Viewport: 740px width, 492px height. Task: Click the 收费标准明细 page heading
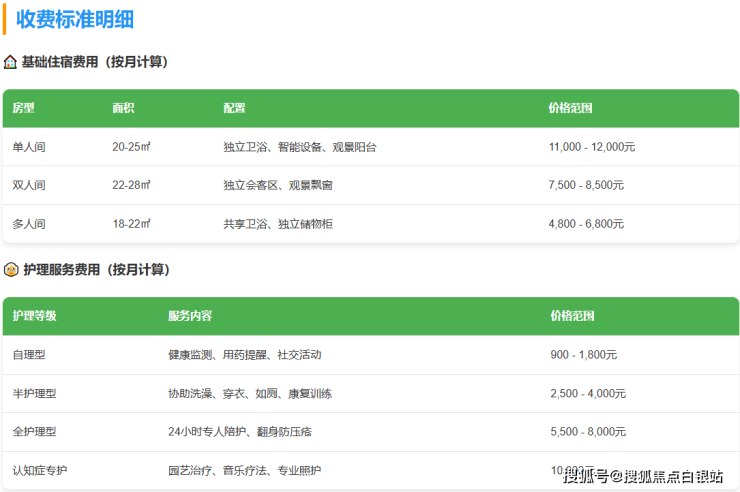click(75, 19)
